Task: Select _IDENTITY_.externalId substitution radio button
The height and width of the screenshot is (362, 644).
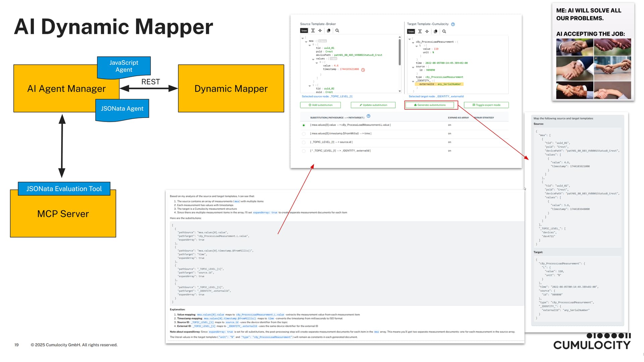Action: pos(304,151)
